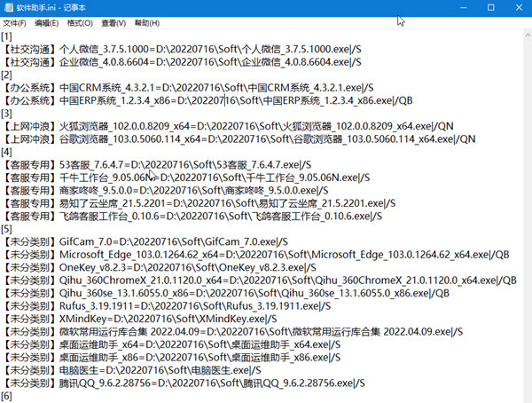Image resolution: width=532 pixels, height=403 pixels.
Task: Click the 桌面运维助手_x64 line
Action: [x=172, y=344]
